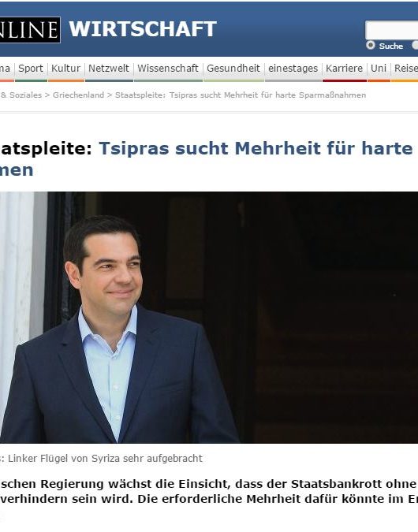Click the WIRTSCHAFT header title
The image size is (418, 532).
143,29
